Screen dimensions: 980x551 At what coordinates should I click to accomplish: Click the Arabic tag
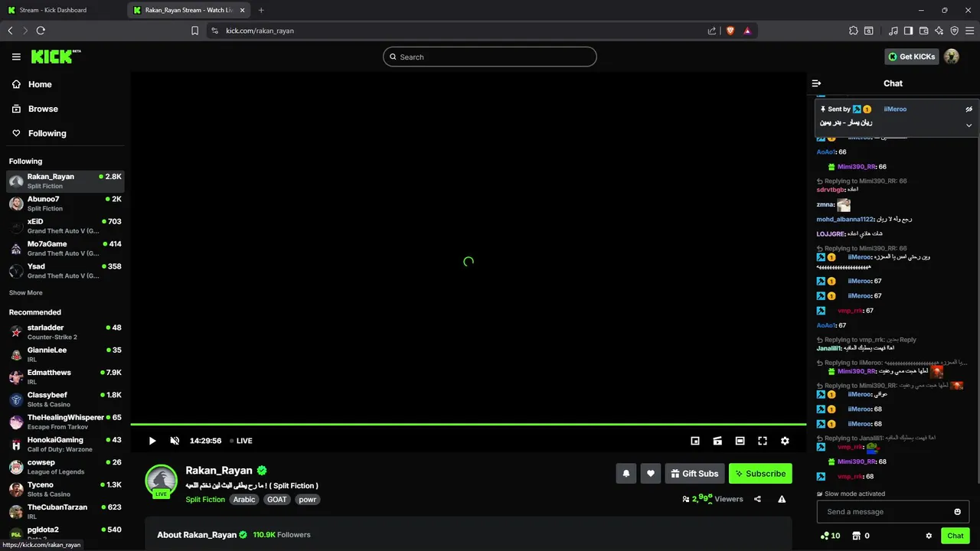coord(244,500)
